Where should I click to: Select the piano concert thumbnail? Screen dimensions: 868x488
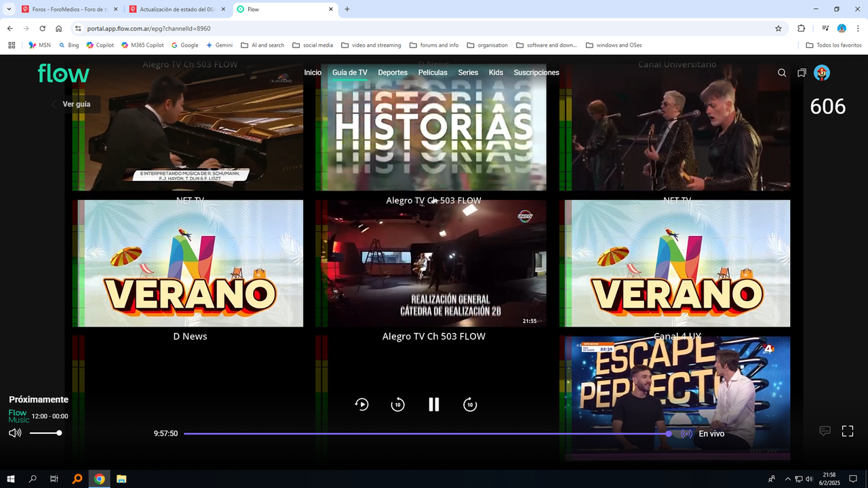(188, 127)
